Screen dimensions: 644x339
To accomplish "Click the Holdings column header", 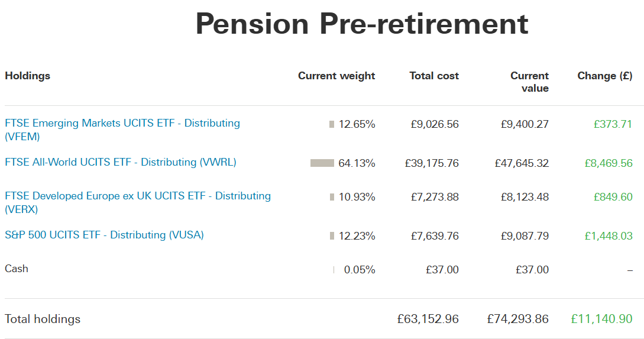I will tap(28, 76).
